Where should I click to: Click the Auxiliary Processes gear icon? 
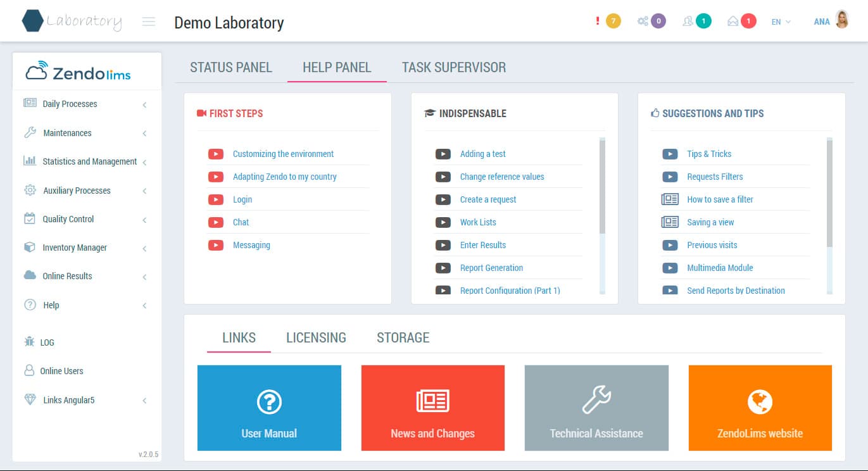pyautogui.click(x=30, y=190)
